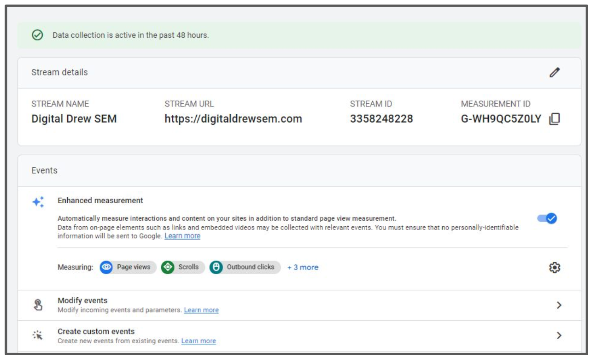Disable the Enhanced measurement toggle
597x364 pixels.
[547, 218]
